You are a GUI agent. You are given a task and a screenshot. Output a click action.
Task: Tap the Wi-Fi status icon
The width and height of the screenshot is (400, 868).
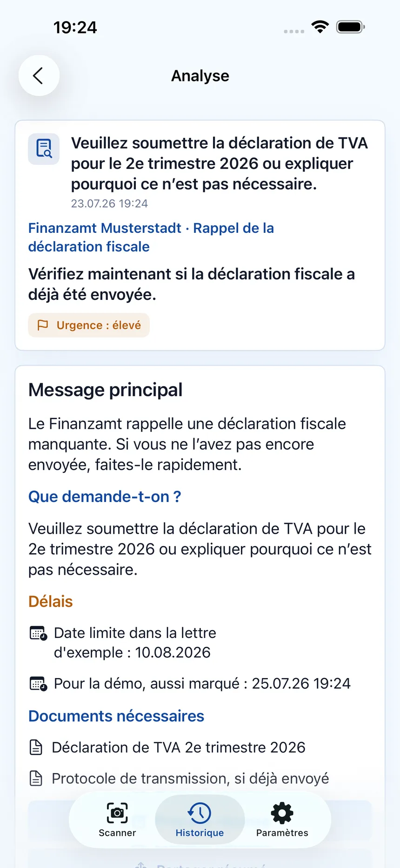pos(320,27)
